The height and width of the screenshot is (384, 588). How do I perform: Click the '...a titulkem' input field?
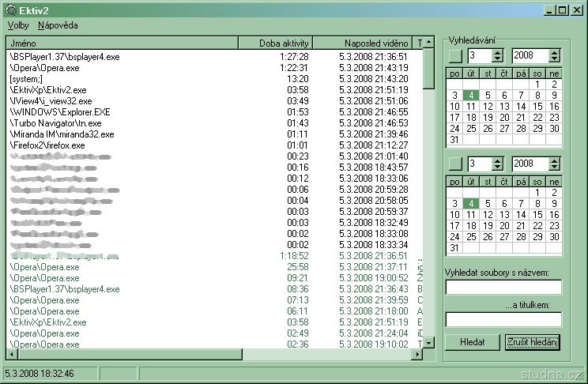[503, 319]
